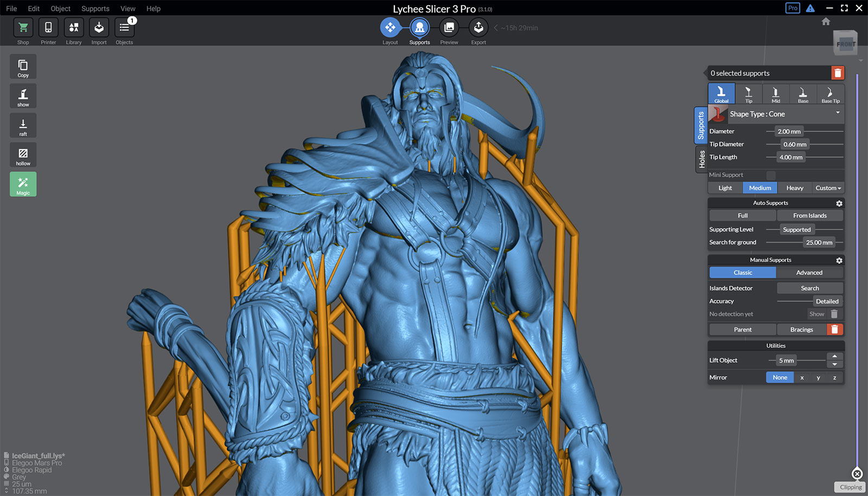Open the Help menu
The height and width of the screenshot is (496, 868).
point(154,9)
